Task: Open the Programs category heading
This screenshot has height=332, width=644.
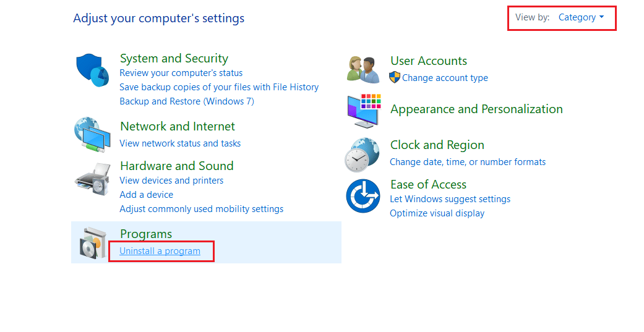Action: (146, 234)
